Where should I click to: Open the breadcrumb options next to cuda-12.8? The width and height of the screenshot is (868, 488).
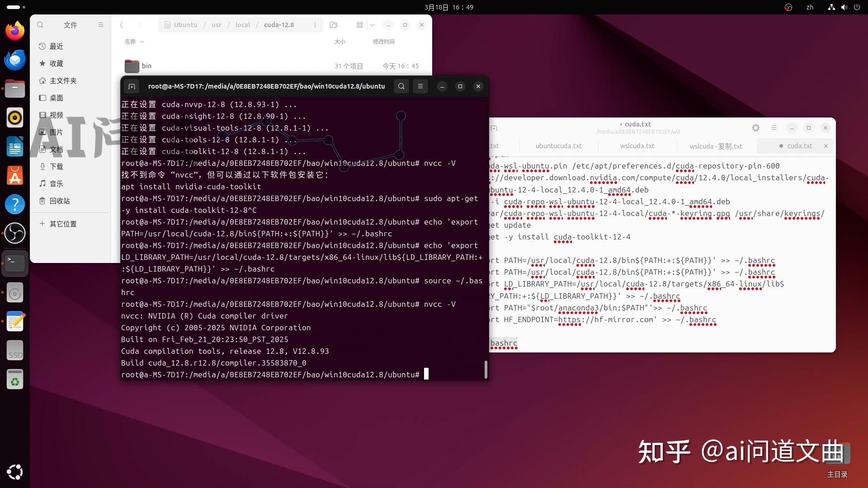pyautogui.click(x=315, y=25)
